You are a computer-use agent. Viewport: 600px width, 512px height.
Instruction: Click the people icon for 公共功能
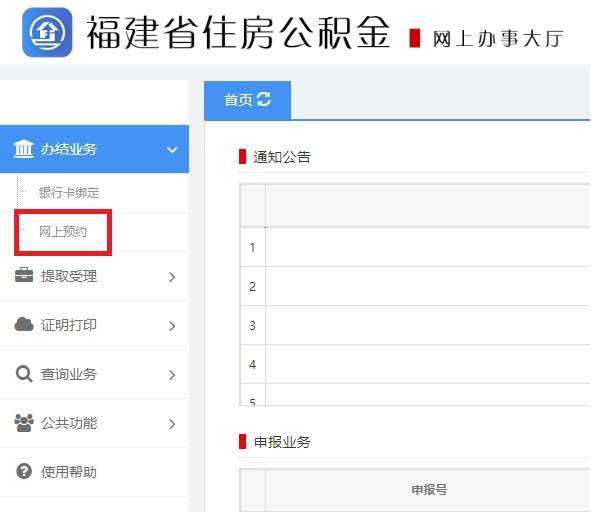(x=24, y=423)
